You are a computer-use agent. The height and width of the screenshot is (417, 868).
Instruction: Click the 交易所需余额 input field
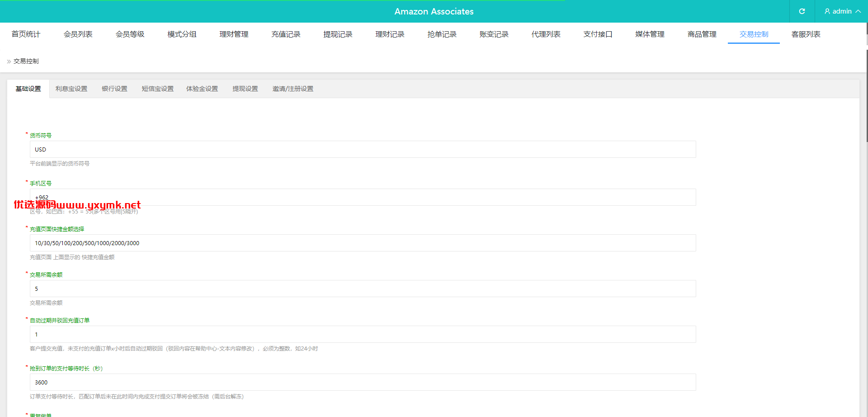click(x=363, y=289)
